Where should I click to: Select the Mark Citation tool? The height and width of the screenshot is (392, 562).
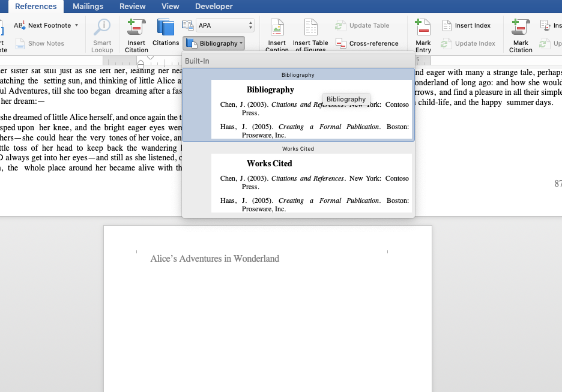(520, 33)
